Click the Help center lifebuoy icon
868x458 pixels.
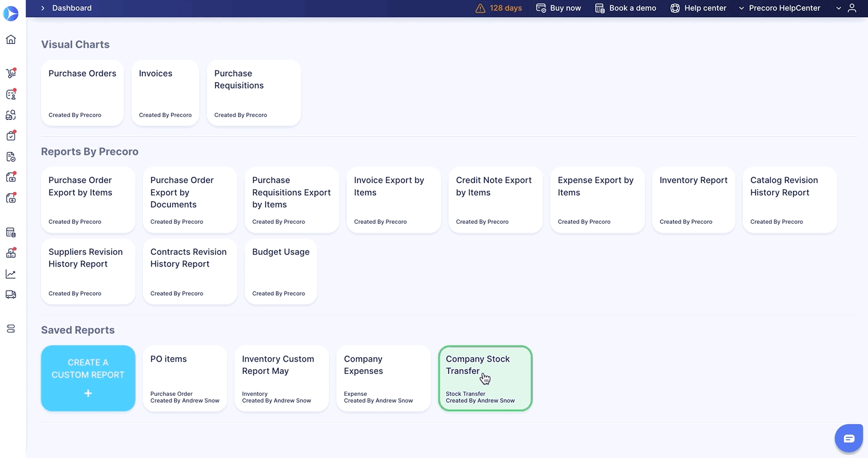point(675,9)
